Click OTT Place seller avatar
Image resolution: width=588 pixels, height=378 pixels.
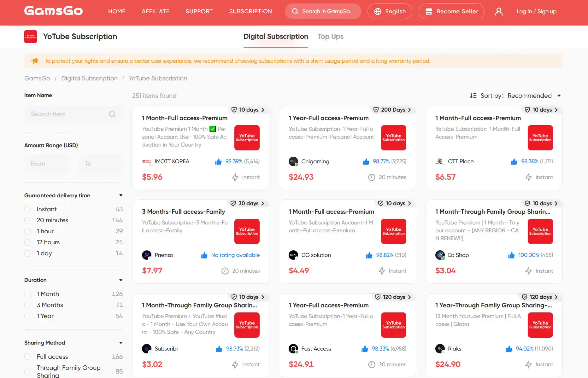coord(440,161)
